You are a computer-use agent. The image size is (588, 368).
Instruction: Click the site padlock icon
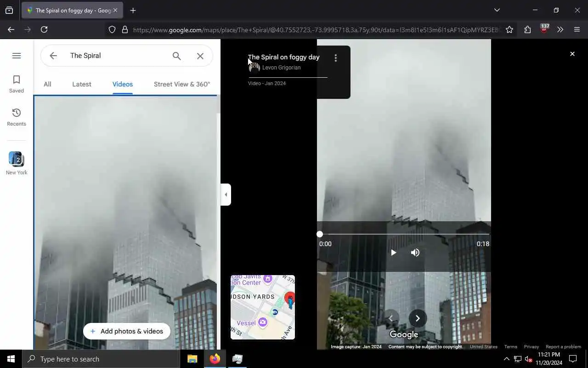124,29
